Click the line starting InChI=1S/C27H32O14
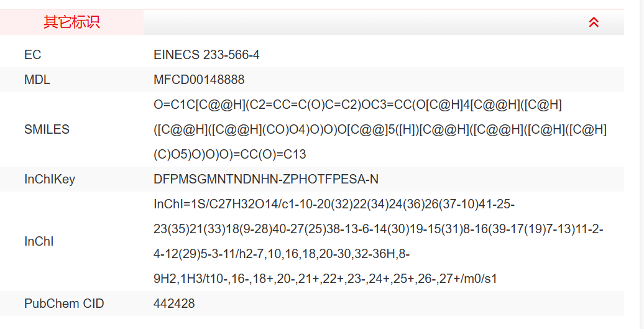644x329 pixels. click(334, 204)
